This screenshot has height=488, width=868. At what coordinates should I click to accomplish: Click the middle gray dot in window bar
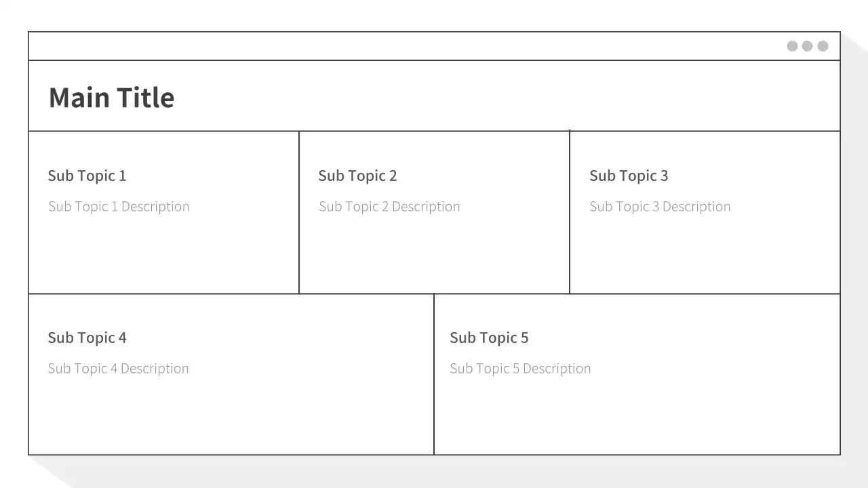(x=807, y=46)
